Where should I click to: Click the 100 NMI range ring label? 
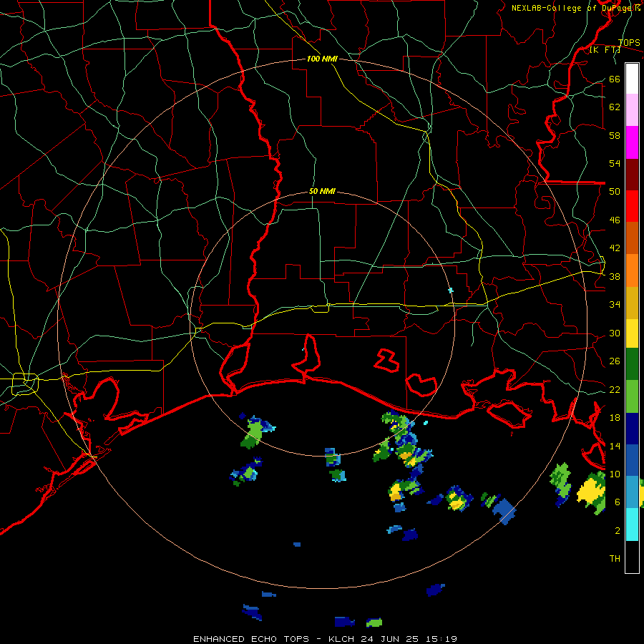tap(322, 59)
